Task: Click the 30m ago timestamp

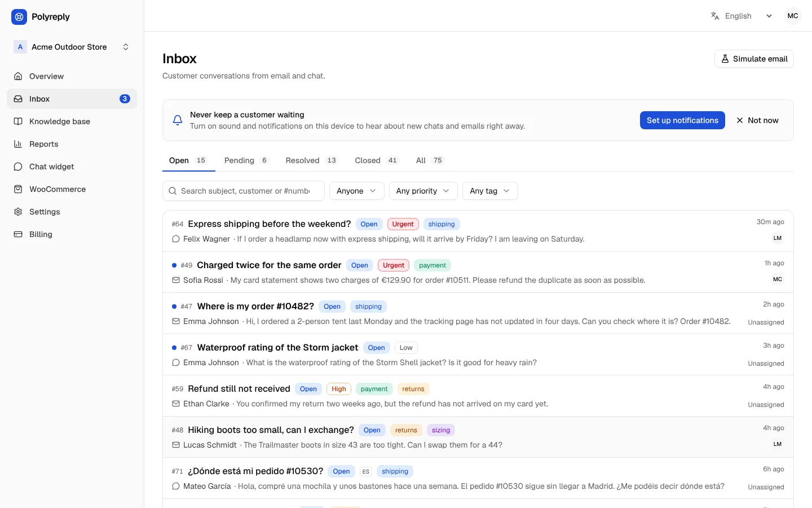Action: click(770, 222)
